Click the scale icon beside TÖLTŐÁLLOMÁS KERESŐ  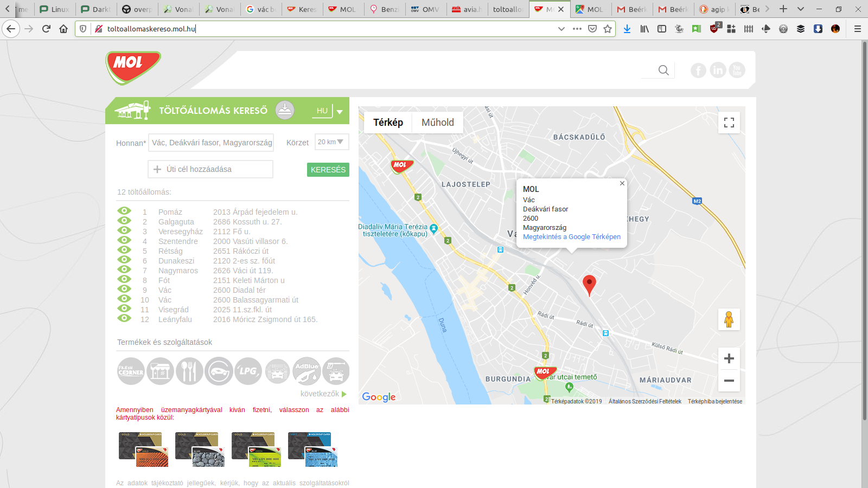click(284, 110)
